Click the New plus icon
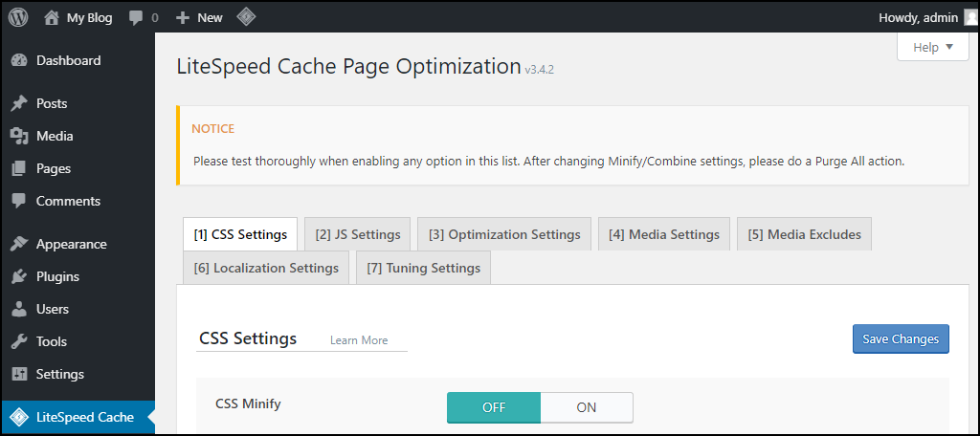The width and height of the screenshot is (980, 436). (x=183, y=18)
